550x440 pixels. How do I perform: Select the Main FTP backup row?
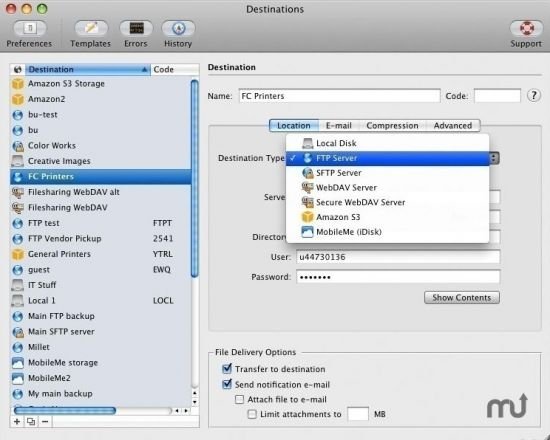click(101, 316)
